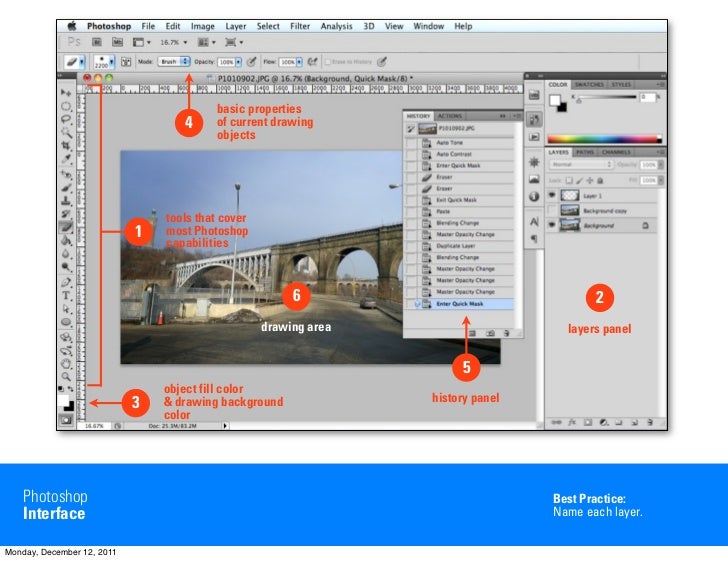Open the screen mode dropdown
728x561 pixels.
[x=234, y=42]
